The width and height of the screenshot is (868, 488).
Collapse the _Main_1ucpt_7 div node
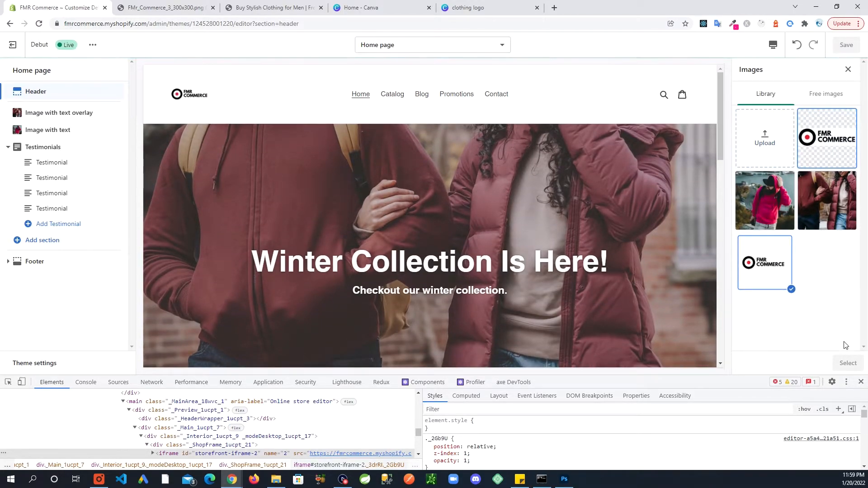point(135,427)
